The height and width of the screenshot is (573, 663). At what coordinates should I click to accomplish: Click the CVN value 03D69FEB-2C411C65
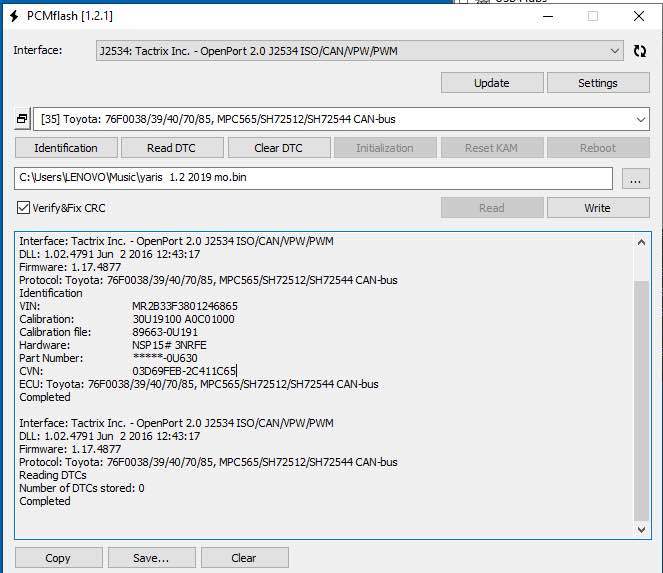184,371
